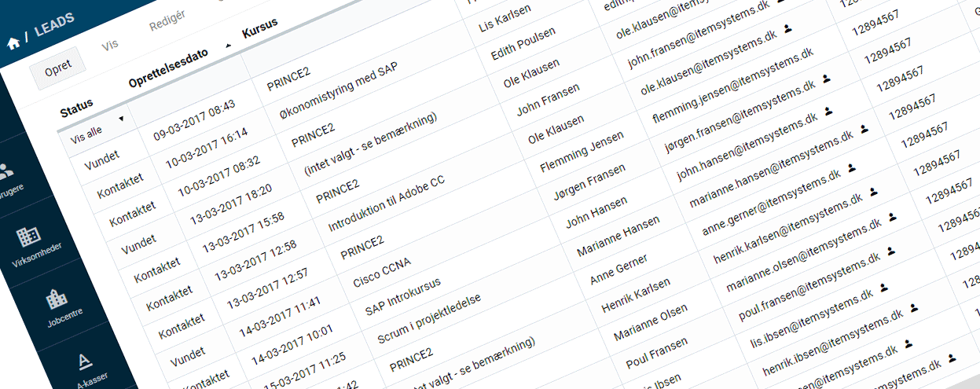This screenshot has height=389, width=980.
Task: Go to the home icon in breadcrumb
Action: (13, 44)
